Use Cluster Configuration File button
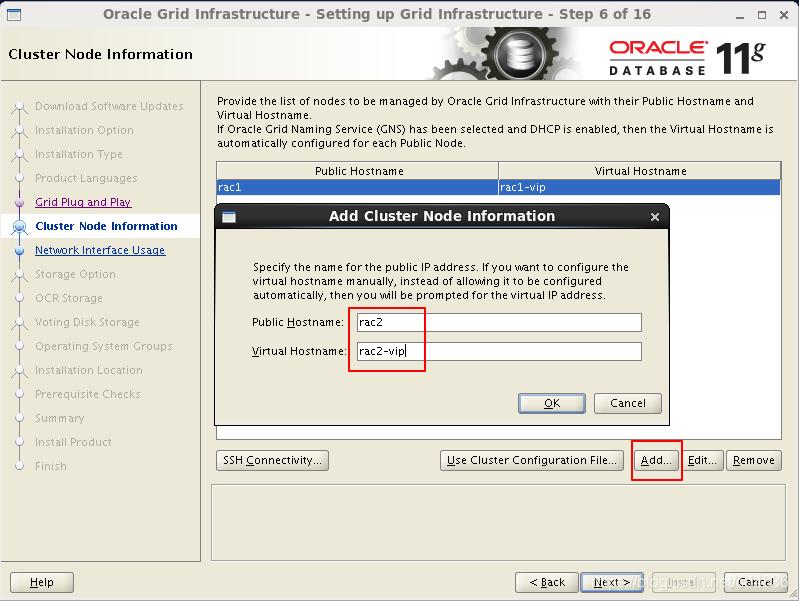 tap(531, 460)
